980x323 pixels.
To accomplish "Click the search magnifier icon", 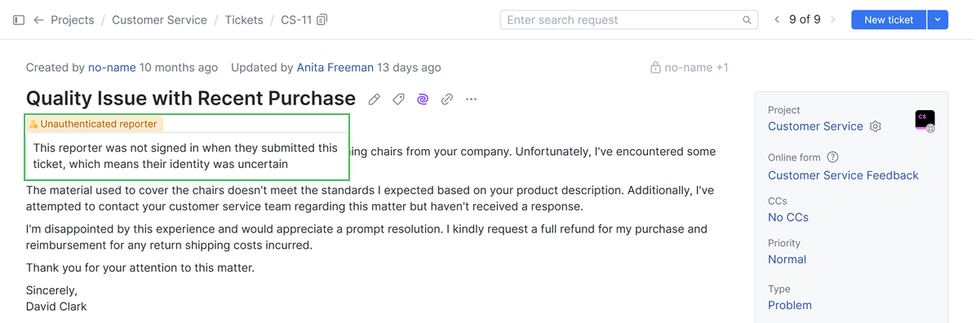I will coord(747,20).
